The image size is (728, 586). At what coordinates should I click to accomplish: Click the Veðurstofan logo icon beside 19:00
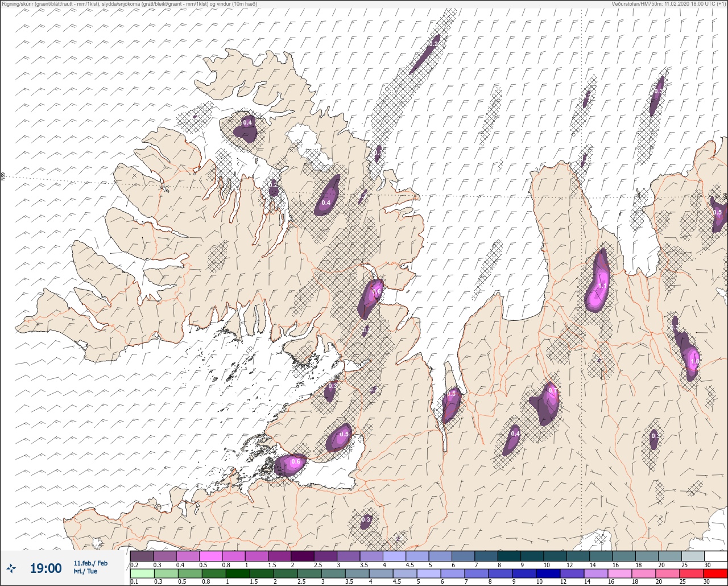point(11,568)
